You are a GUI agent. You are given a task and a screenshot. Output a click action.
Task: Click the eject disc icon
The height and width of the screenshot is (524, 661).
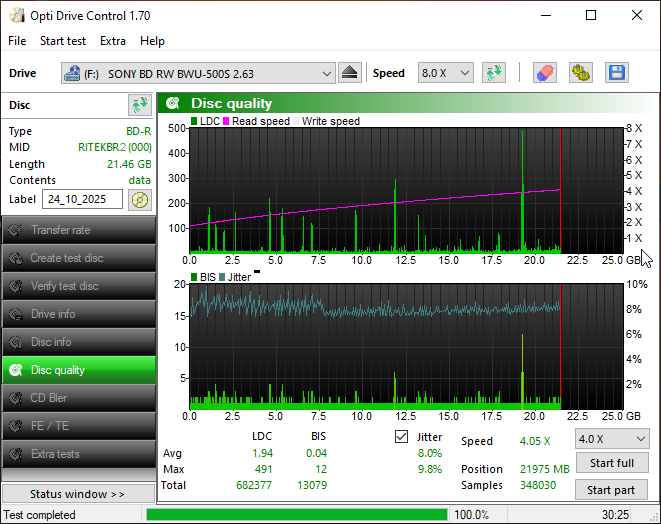click(x=349, y=73)
